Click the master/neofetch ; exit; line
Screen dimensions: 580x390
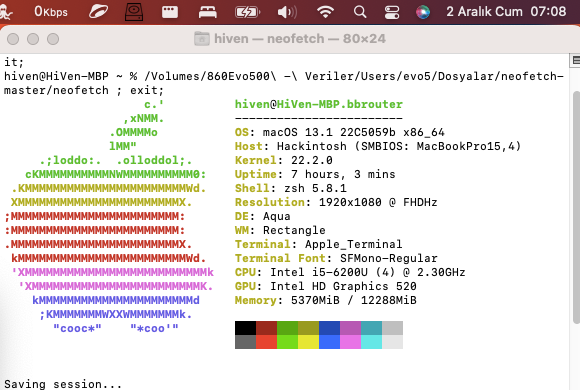pos(84,90)
